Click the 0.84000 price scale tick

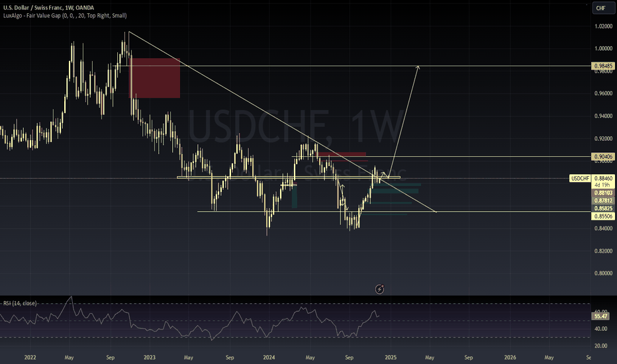point(604,228)
